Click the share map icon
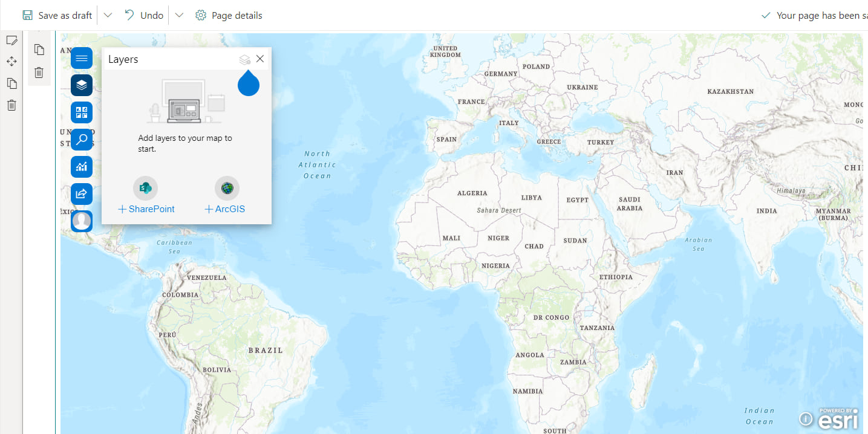Image resolution: width=868 pixels, height=434 pixels. [82, 194]
